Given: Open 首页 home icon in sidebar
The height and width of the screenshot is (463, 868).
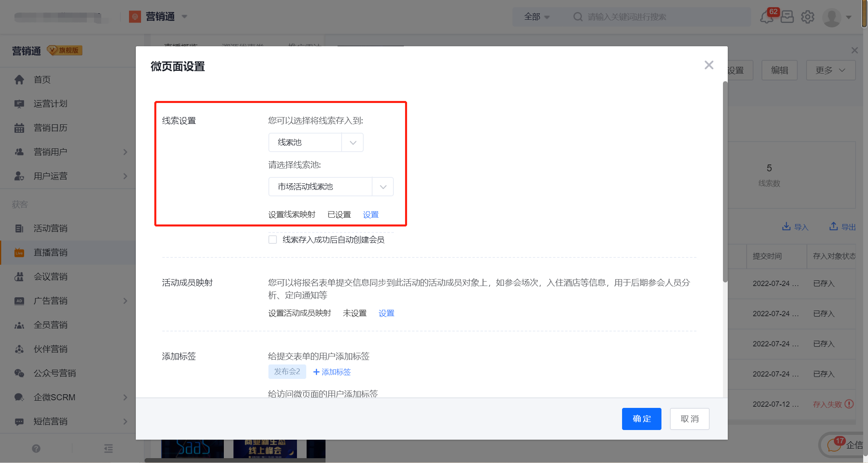Looking at the screenshot, I should [19, 80].
